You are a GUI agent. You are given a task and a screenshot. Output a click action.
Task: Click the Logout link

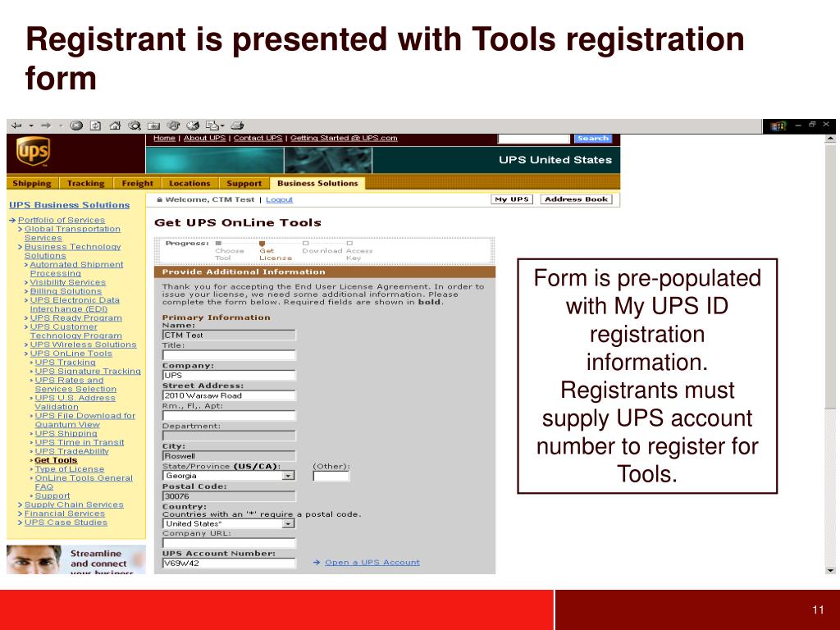[x=279, y=200]
